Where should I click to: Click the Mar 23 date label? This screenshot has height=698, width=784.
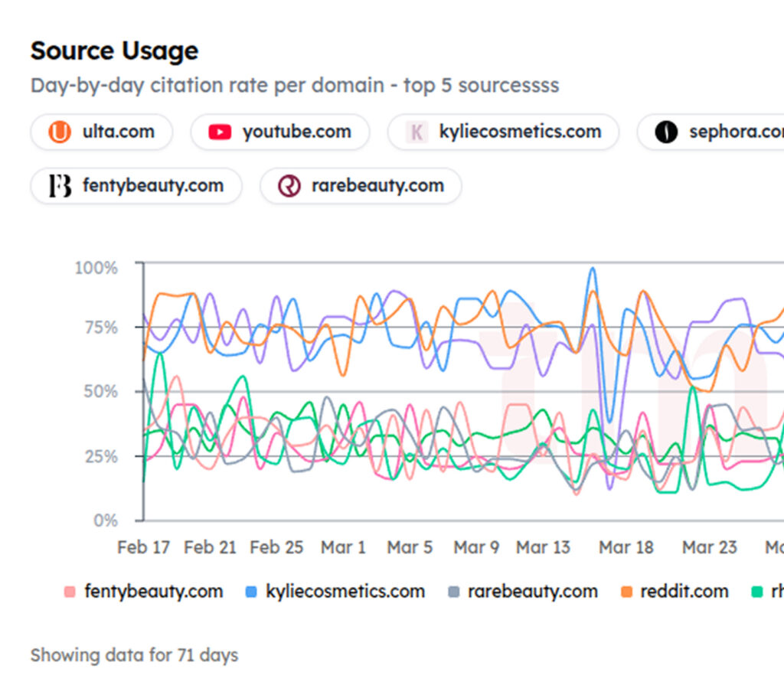[710, 547]
